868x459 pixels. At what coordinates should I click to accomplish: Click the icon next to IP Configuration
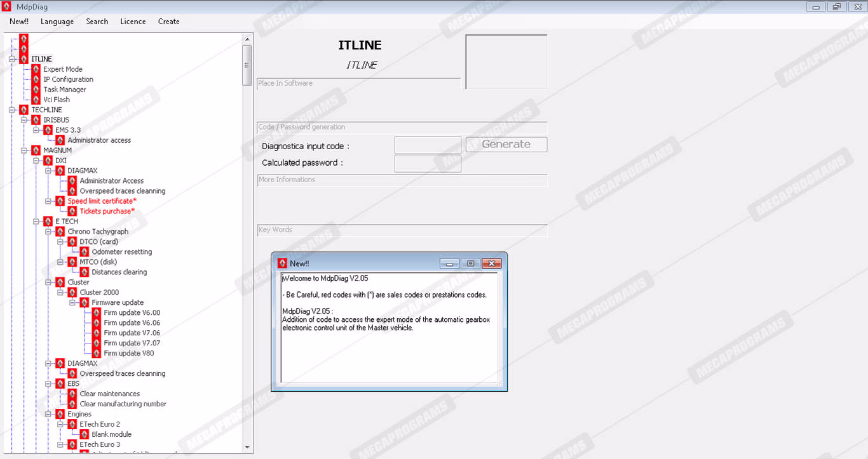36,79
